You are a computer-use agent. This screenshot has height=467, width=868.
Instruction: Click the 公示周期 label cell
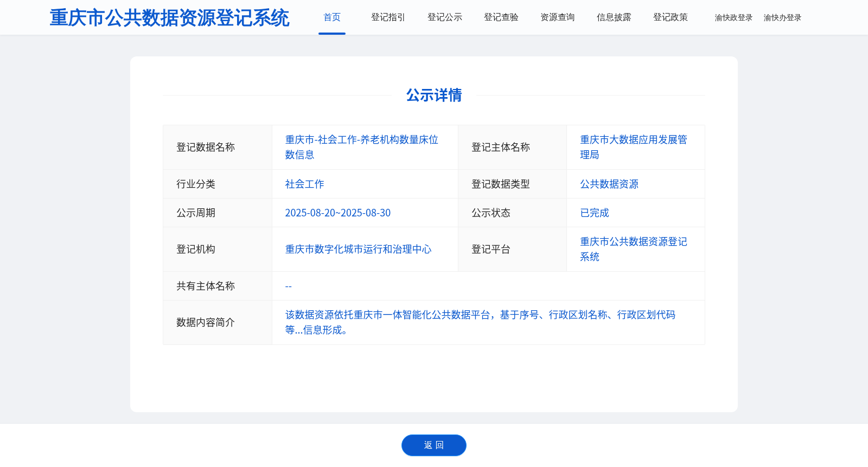218,213
